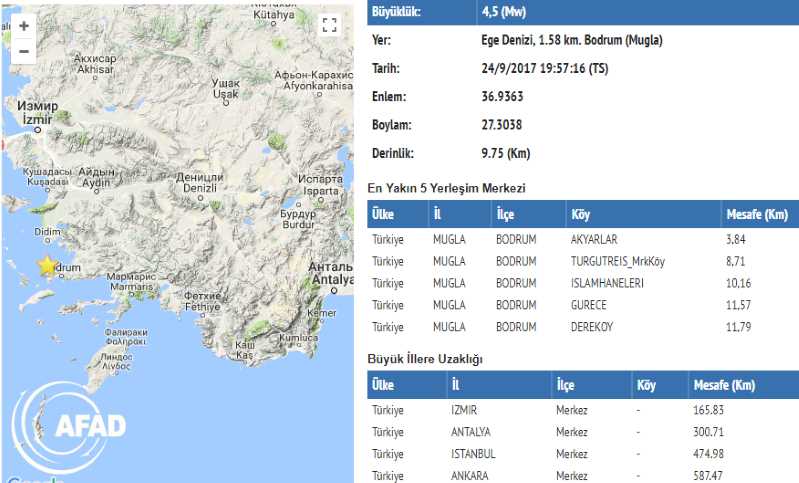Toggle fullscreen map view
Screen dimensions: 799x483
coord(329,27)
